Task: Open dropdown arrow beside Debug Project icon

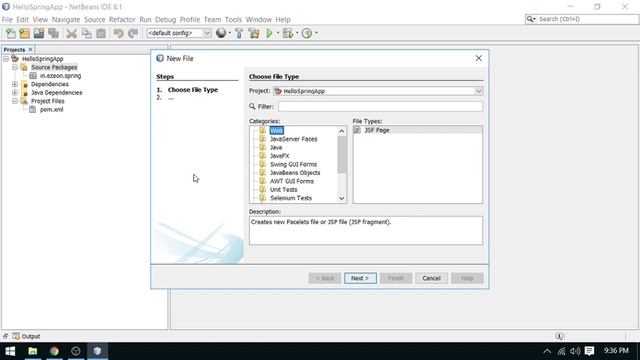Action: (297, 33)
